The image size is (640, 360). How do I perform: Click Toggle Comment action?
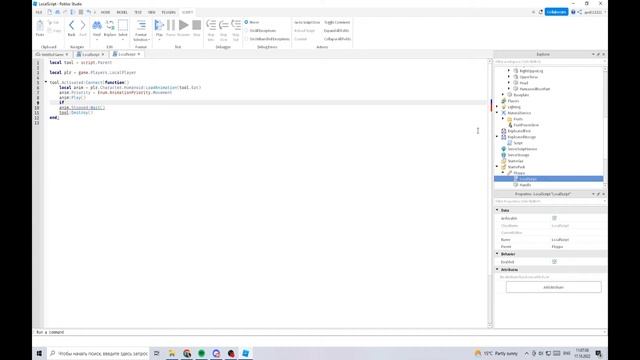click(337, 22)
